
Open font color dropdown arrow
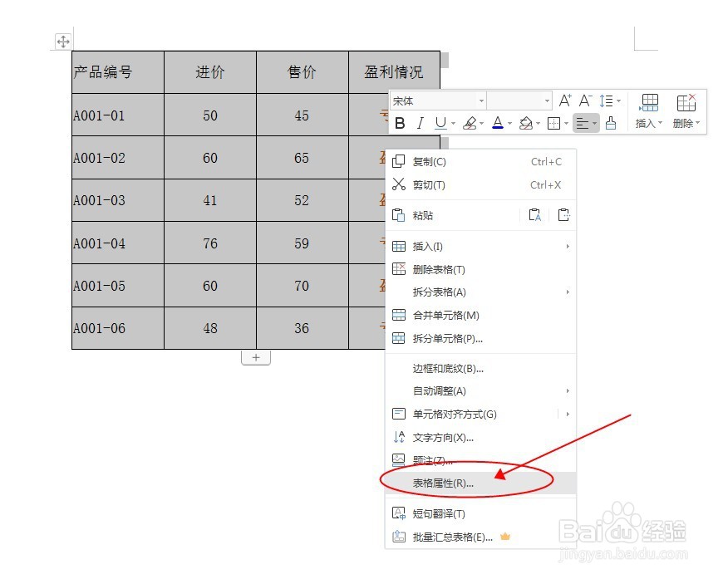[x=509, y=124]
